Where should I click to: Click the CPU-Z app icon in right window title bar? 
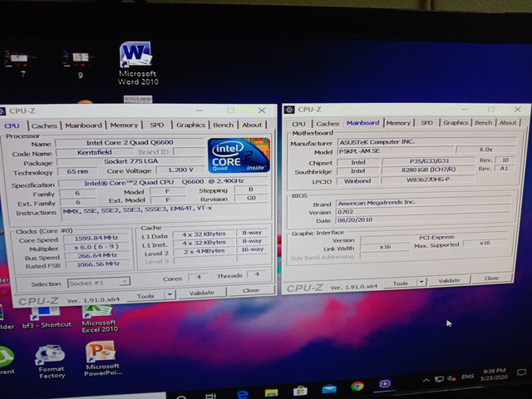[289, 110]
